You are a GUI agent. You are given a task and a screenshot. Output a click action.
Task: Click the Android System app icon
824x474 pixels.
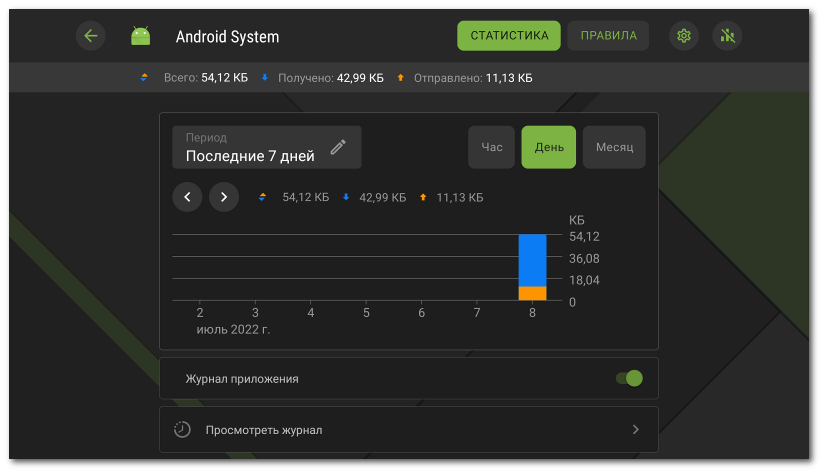pos(140,36)
